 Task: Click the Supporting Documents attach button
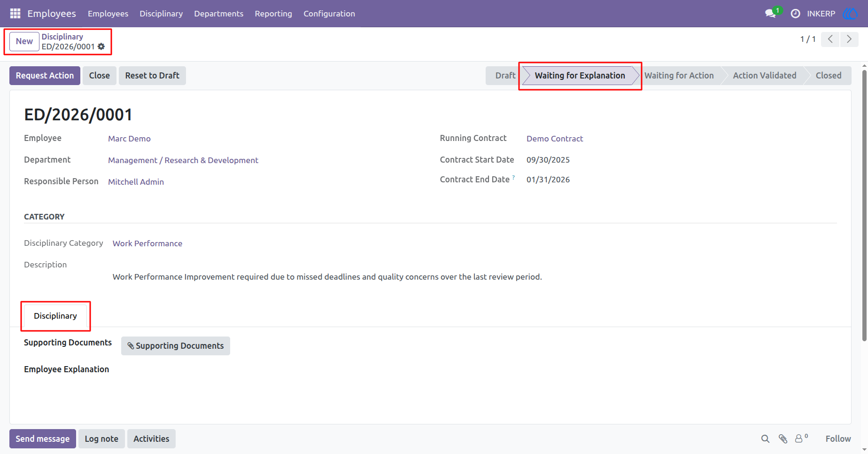pos(176,346)
